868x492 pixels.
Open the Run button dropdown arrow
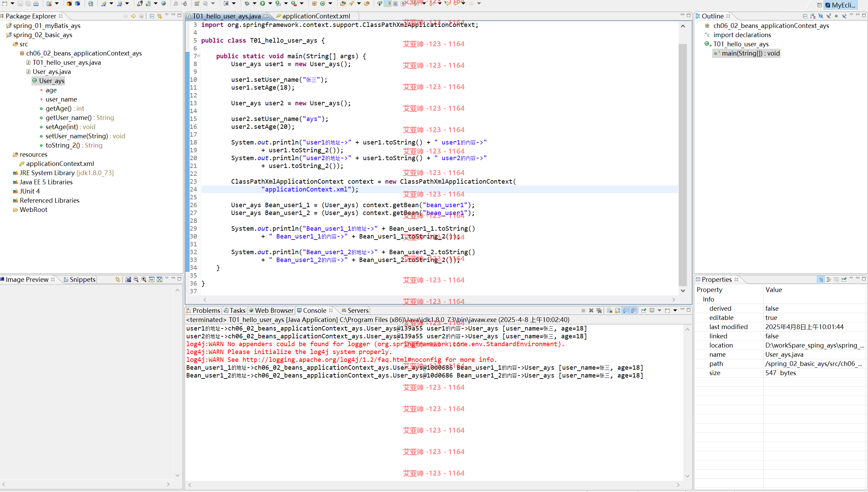(270, 3)
